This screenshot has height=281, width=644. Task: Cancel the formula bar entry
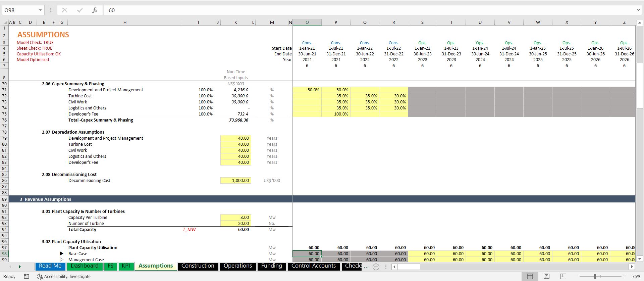click(x=64, y=10)
